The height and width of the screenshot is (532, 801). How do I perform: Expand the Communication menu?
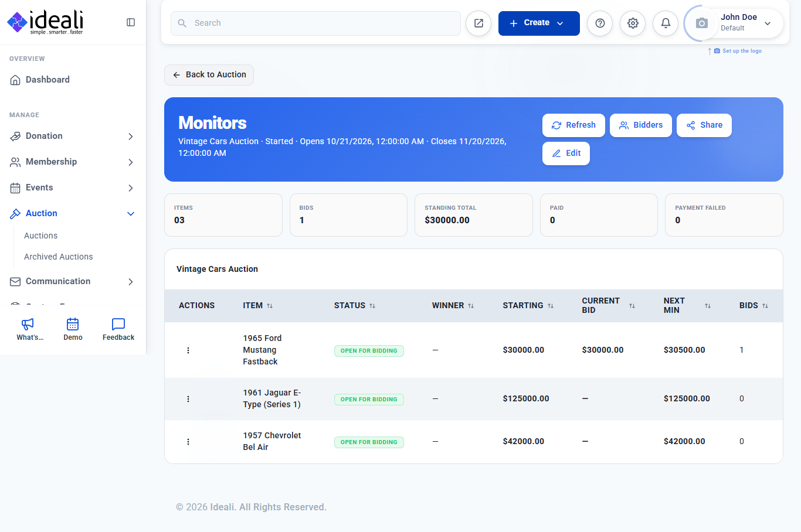73,281
